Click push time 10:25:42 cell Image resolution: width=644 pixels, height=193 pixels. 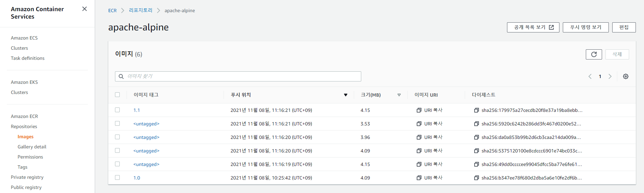[271, 178]
